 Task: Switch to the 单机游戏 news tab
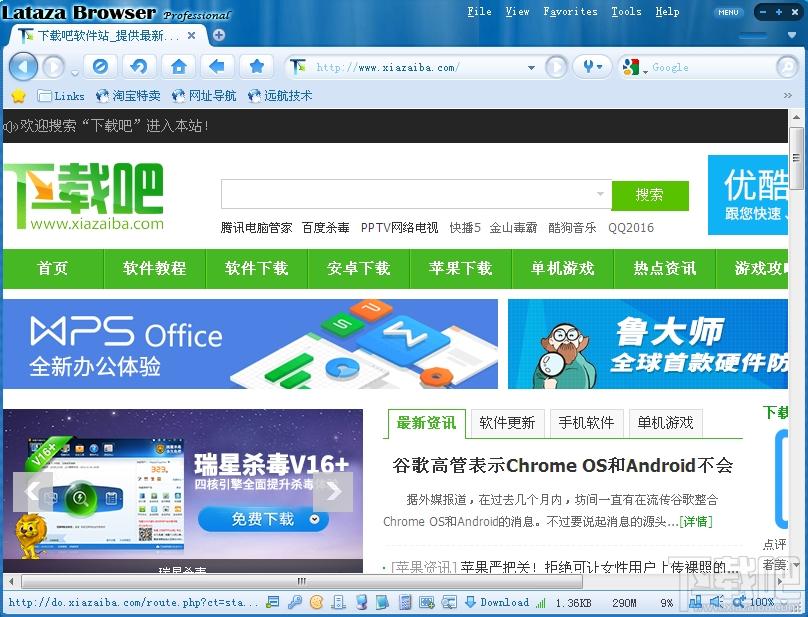665,423
